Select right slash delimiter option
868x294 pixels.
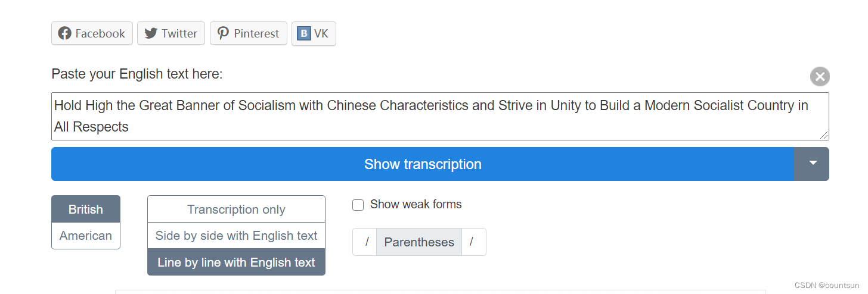tap(472, 242)
